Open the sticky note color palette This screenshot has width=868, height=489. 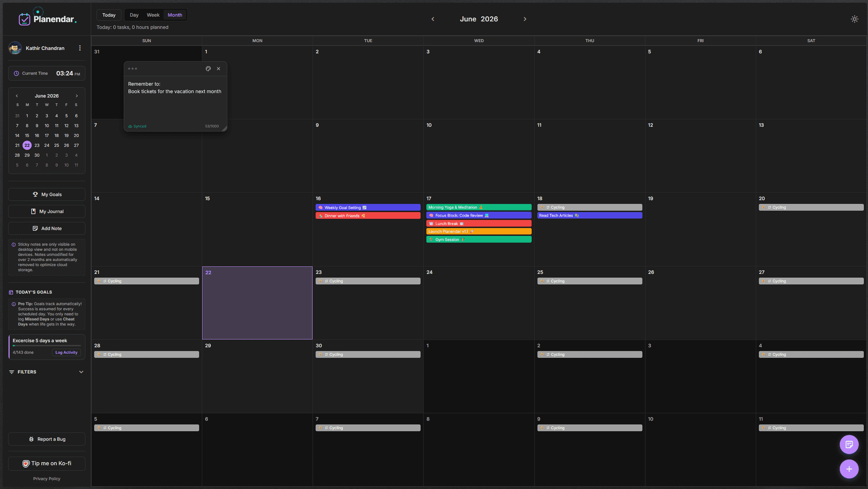pos(208,69)
